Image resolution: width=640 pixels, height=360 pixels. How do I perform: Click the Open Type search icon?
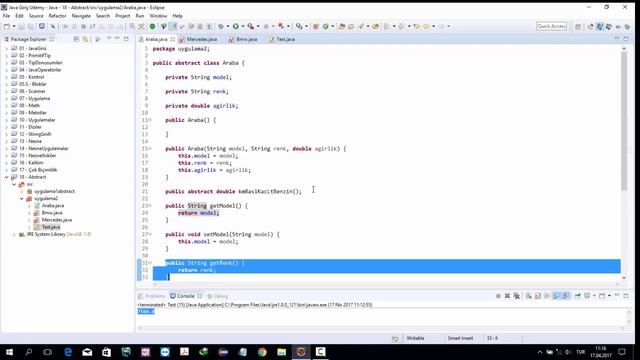pos(342,26)
